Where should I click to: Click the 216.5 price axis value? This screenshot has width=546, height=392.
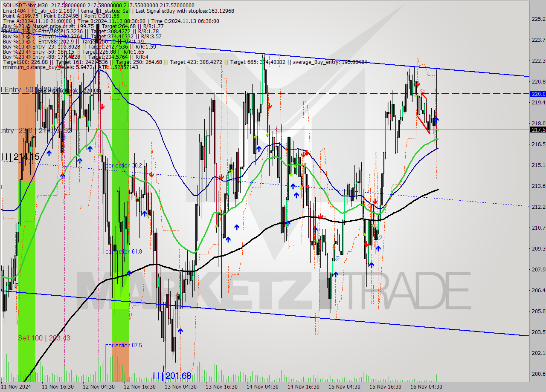tap(538, 144)
